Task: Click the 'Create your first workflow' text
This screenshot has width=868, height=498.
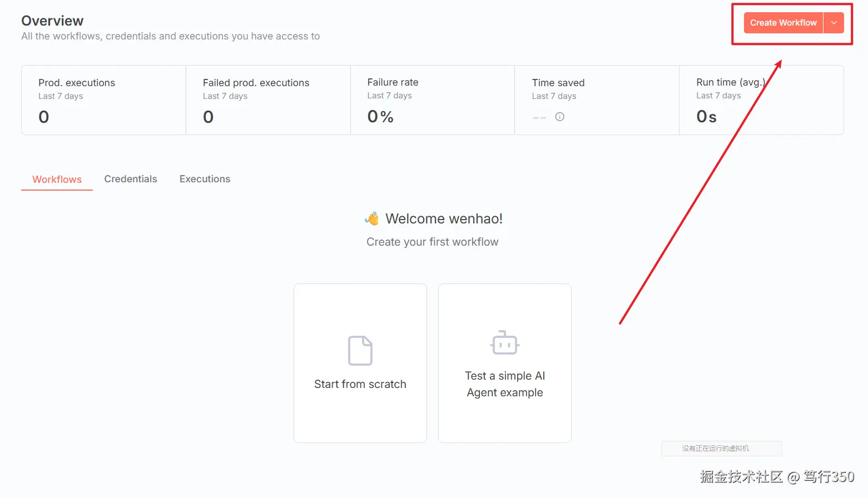Action: point(433,242)
